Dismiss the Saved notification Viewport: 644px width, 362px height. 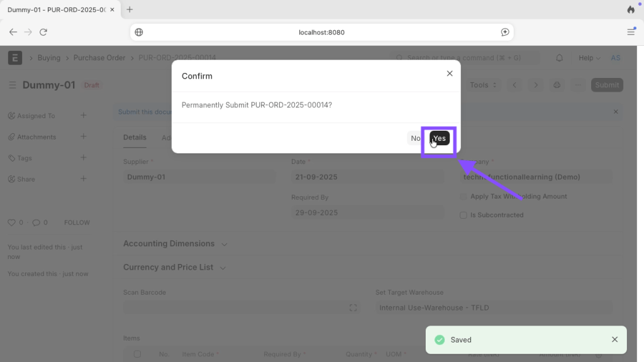pyautogui.click(x=614, y=339)
